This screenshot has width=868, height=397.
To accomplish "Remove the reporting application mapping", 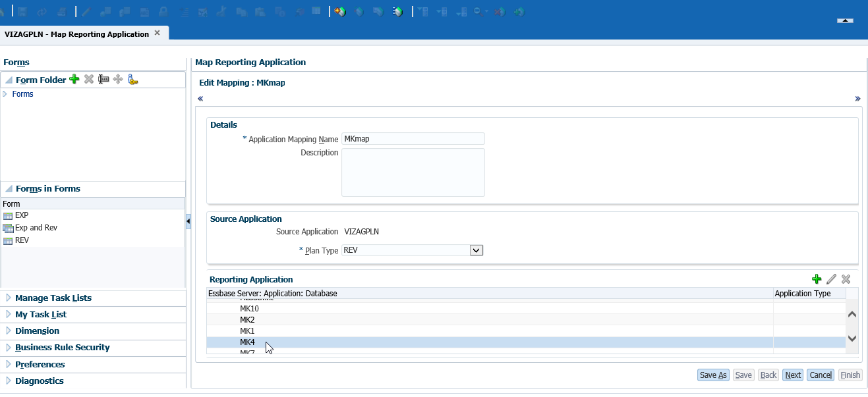I will pyautogui.click(x=846, y=278).
